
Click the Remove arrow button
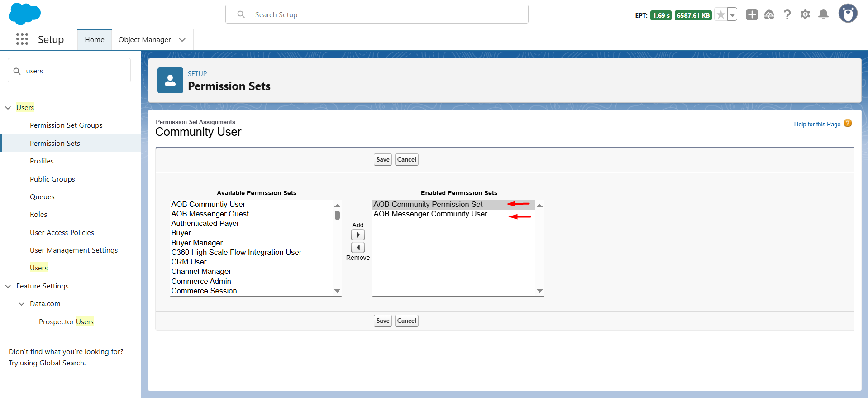358,247
